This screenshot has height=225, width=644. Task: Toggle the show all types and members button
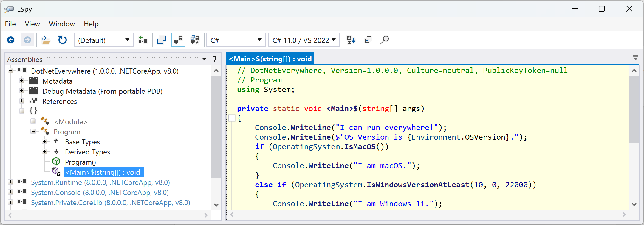195,40
